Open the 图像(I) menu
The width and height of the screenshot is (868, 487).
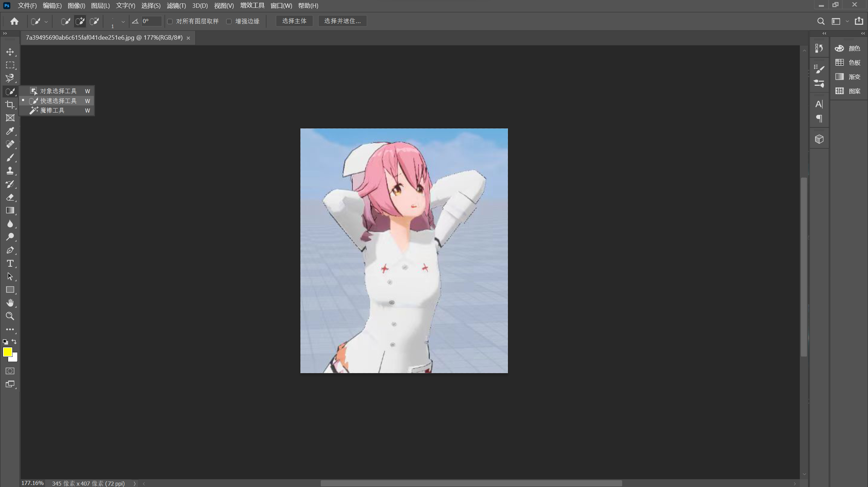coord(76,6)
